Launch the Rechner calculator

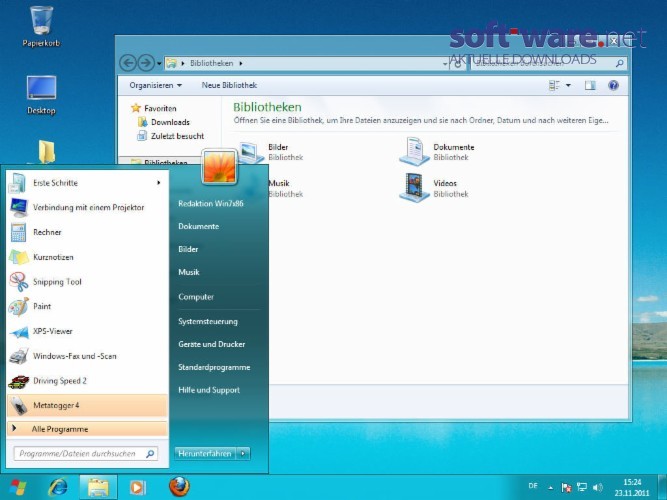(87, 232)
